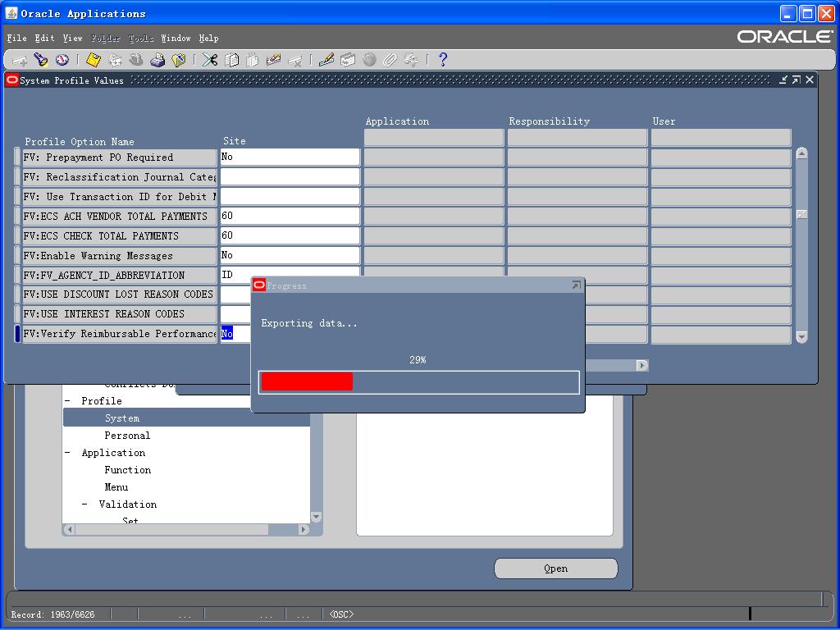Collapse the Validation node in navigator
Image resolution: width=840 pixels, height=630 pixels.
click(x=84, y=504)
